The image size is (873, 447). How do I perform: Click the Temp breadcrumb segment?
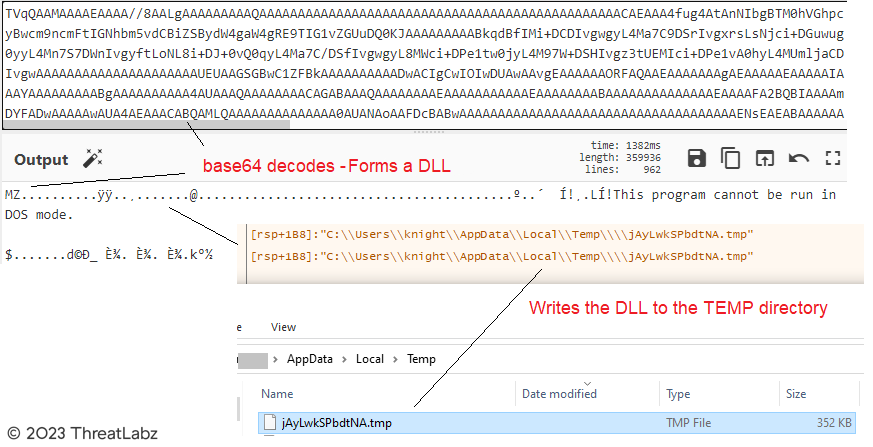420,359
